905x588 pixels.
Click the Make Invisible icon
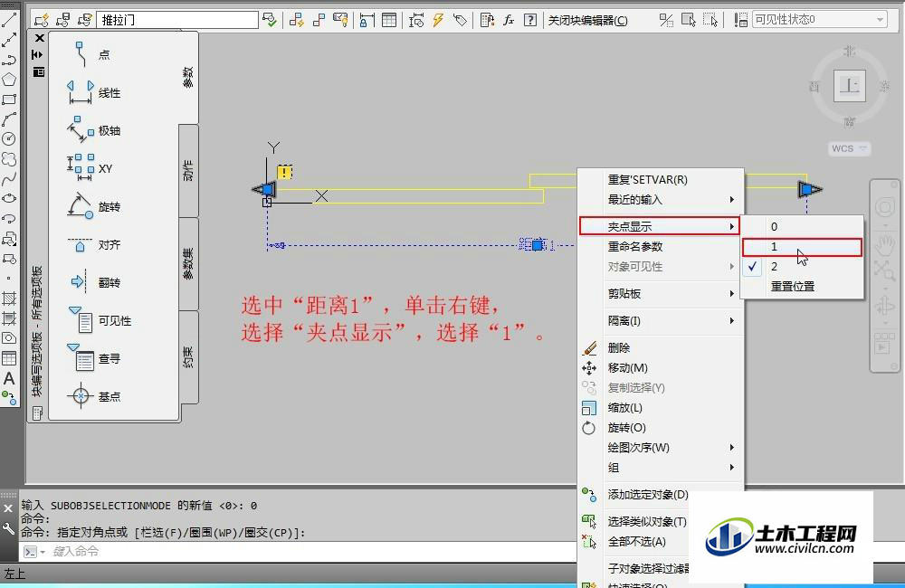[x=710, y=20]
